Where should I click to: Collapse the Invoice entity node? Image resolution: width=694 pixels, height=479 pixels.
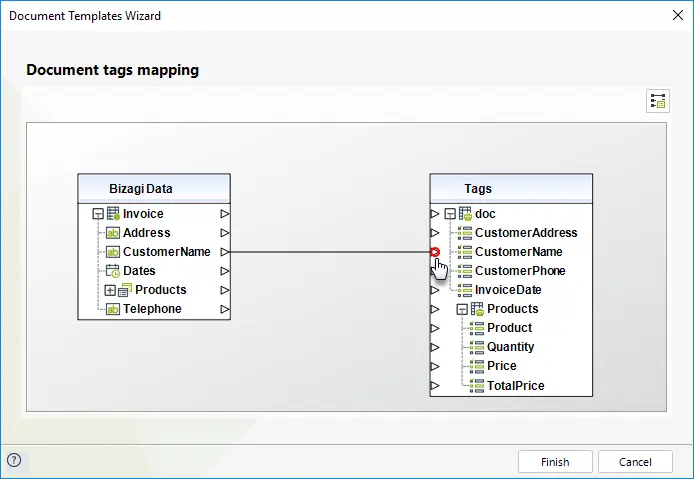pyautogui.click(x=98, y=214)
